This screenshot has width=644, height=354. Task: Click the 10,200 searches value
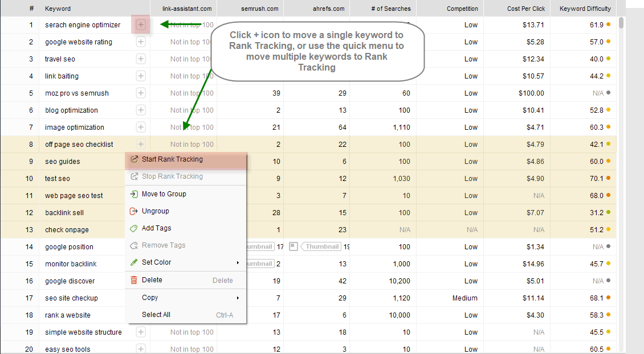pos(400,281)
